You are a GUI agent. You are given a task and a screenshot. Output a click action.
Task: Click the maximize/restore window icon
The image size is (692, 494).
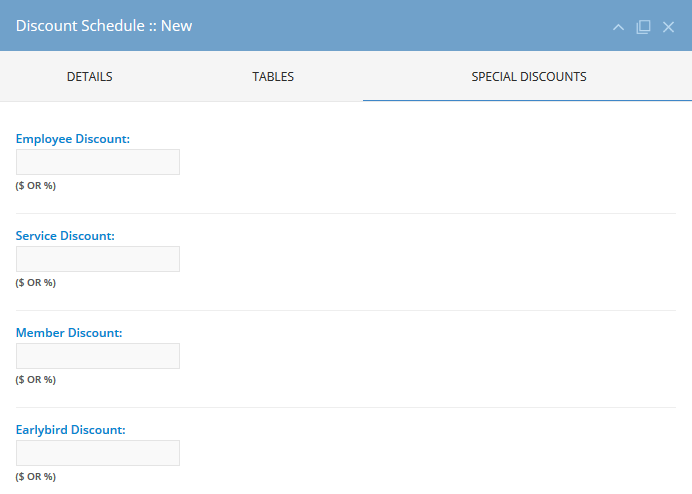pyautogui.click(x=643, y=27)
